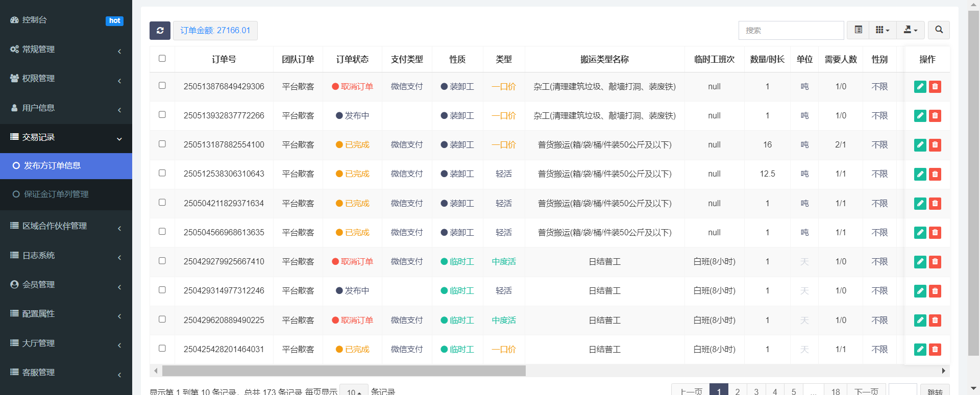Expand 常规管理 sidebar menu
The image size is (980, 395).
(x=66, y=50)
